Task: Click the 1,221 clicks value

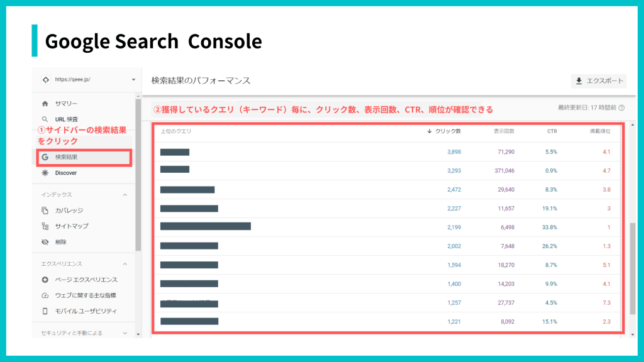Action: coord(454,322)
